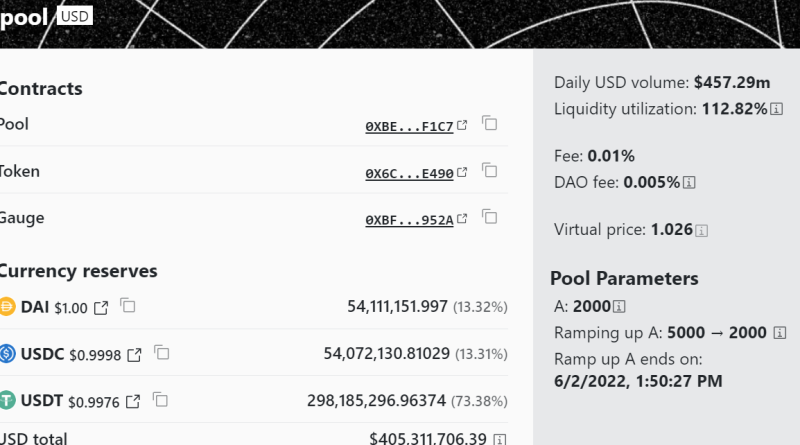Select the USDC reserve amount 54,072,130.81029
Screen dimensions: 800x445
[x=387, y=353]
